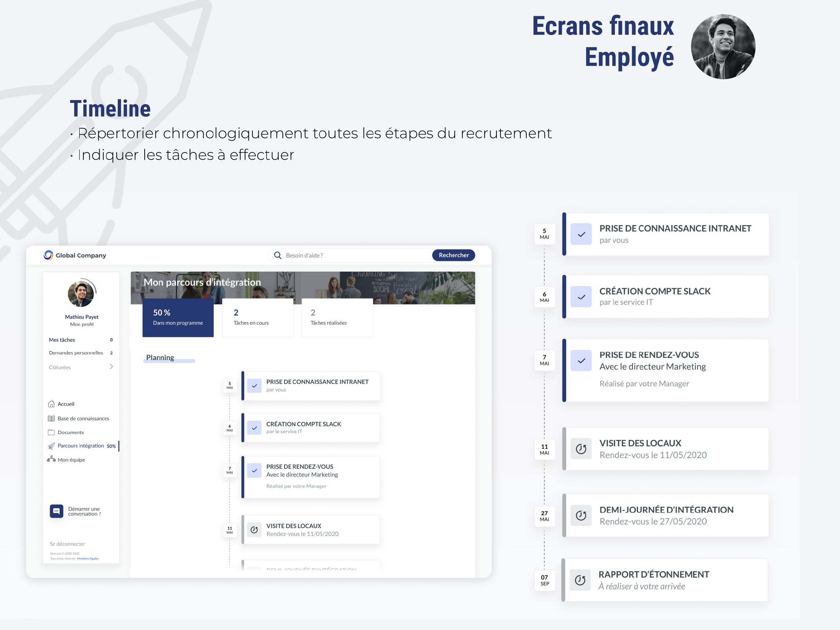This screenshot has height=630, width=840.
Task: Click the 11 MAI marker in app timeline
Action: click(230, 530)
